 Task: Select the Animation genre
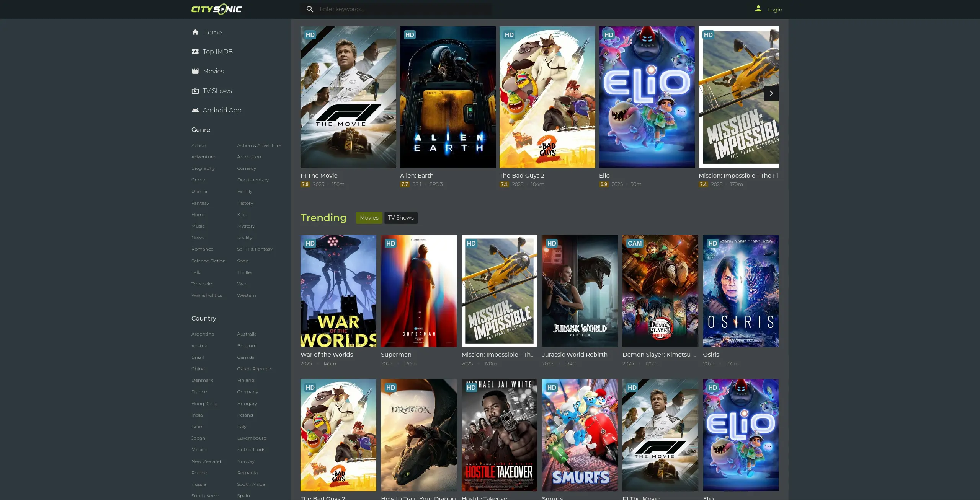tap(249, 157)
